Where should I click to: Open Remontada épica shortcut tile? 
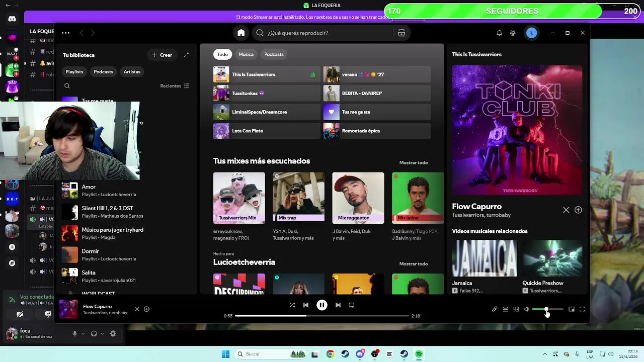(x=377, y=131)
